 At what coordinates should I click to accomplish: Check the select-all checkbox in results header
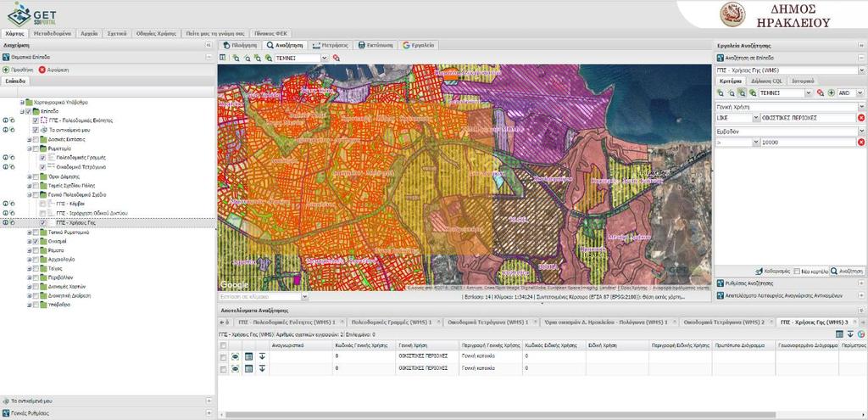pos(223,345)
